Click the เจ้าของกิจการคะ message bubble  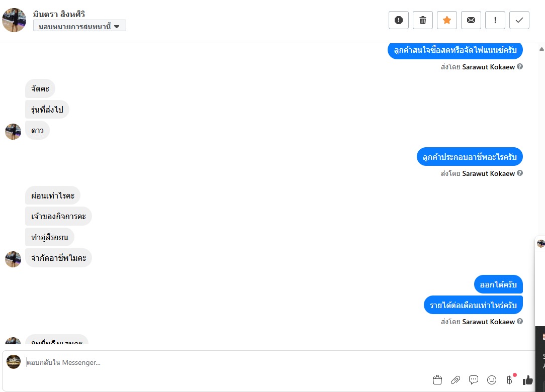point(58,216)
